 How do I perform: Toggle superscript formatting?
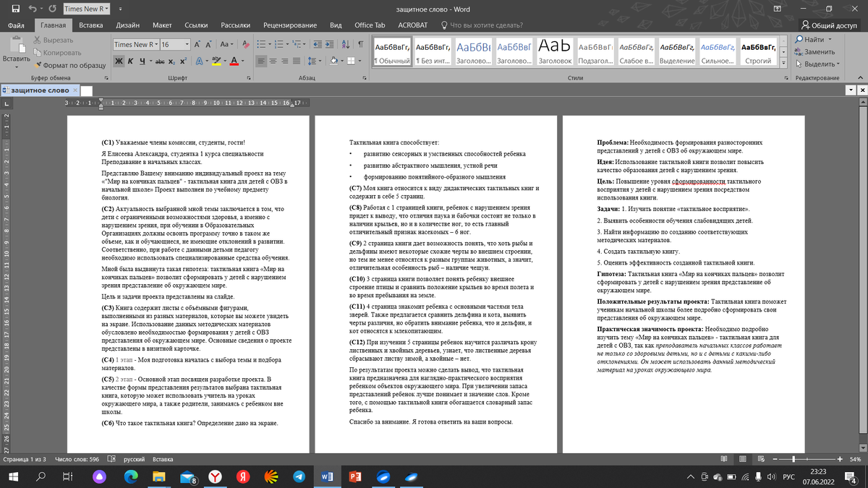coord(184,61)
